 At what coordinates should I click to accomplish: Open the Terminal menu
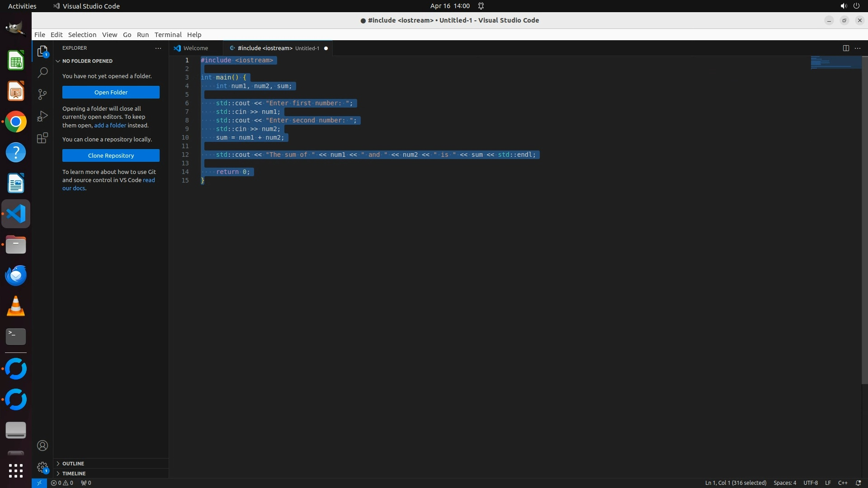click(x=168, y=35)
